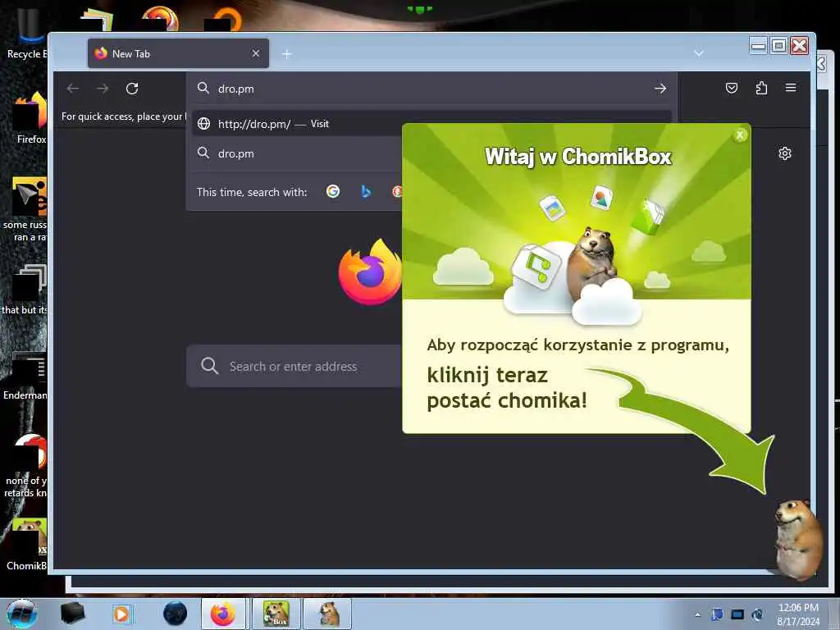Open the Firefox taskbar button
The image size is (840, 630).
(223, 614)
